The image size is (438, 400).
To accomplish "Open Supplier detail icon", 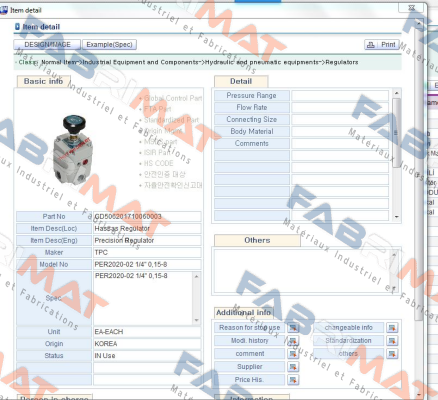I will tap(293, 367).
